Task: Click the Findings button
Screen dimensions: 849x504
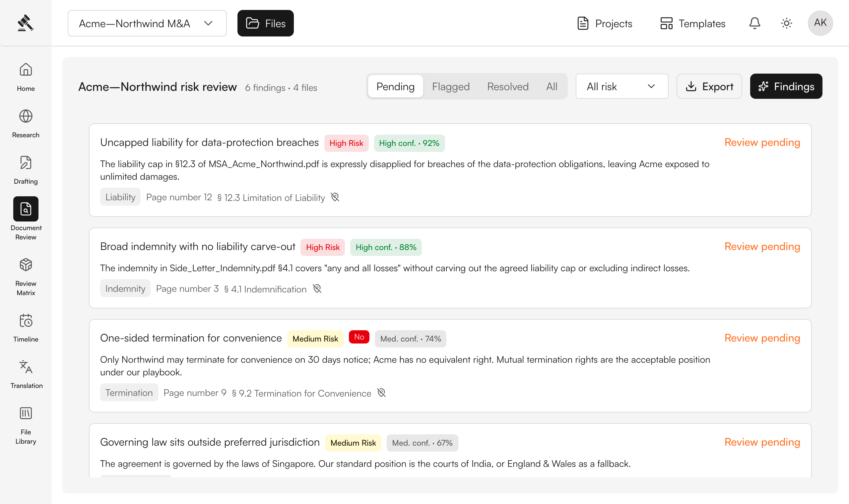Action: 786,86
